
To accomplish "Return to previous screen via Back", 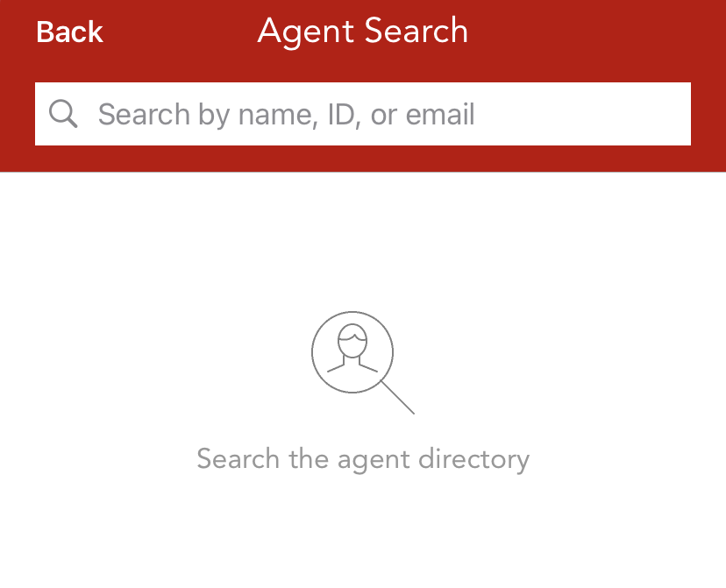I will (x=69, y=32).
